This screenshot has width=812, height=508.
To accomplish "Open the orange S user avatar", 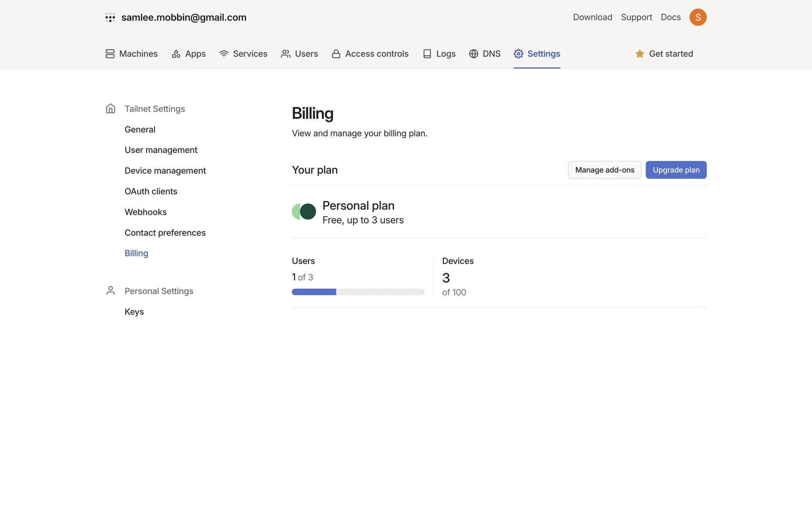I will point(698,17).
